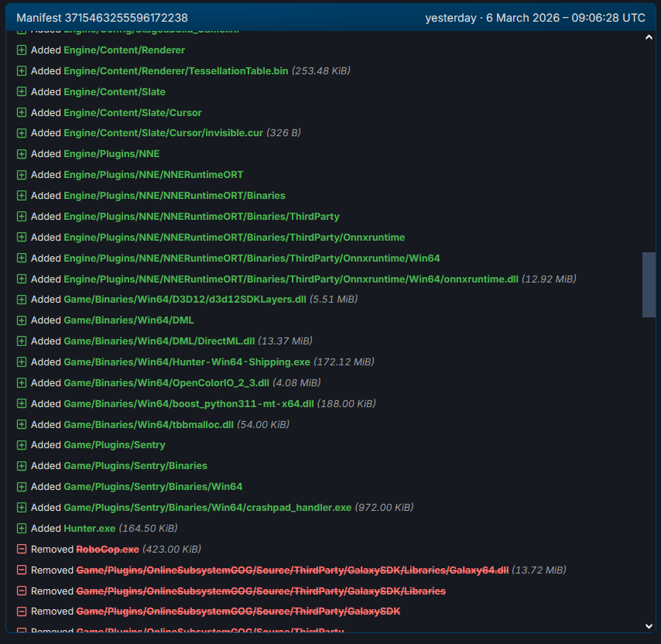
Task: Open the Hunter.exe file link
Action: click(x=89, y=529)
